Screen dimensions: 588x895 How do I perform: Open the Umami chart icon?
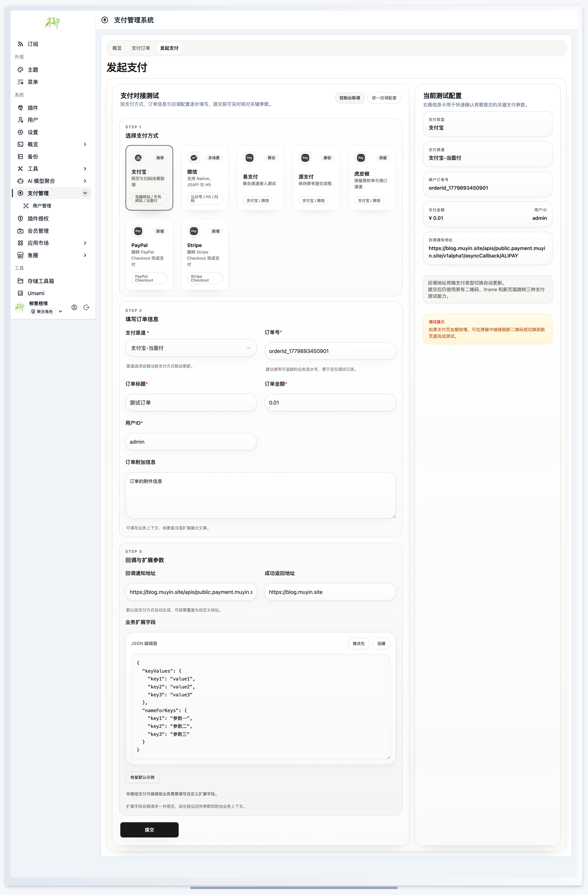pos(20,293)
